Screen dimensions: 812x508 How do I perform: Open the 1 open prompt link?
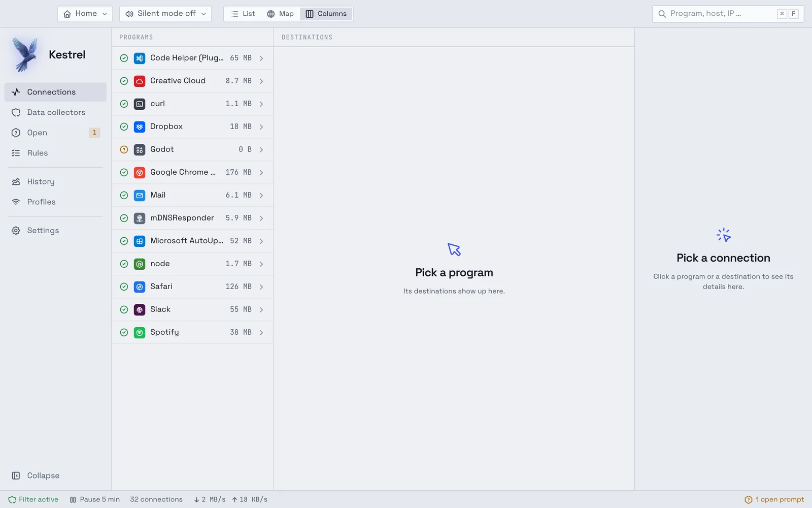coord(774,500)
